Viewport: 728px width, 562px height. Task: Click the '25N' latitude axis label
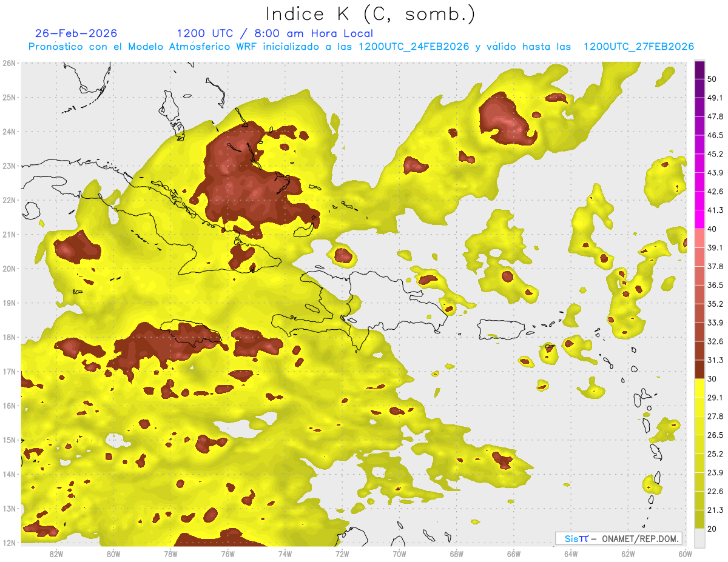(9, 98)
